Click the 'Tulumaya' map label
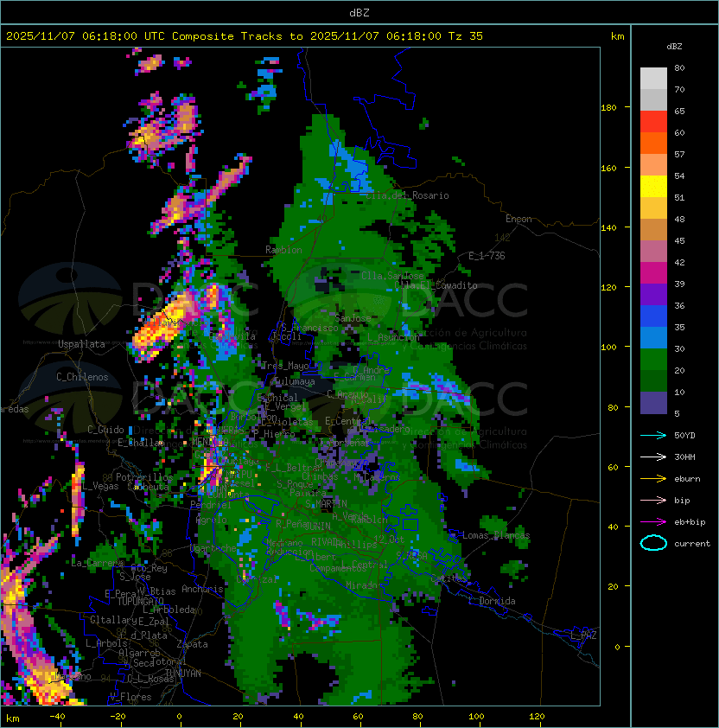 click(295, 381)
